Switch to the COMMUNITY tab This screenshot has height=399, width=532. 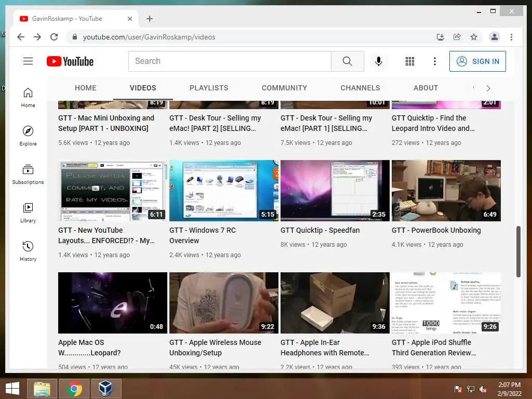coord(284,88)
